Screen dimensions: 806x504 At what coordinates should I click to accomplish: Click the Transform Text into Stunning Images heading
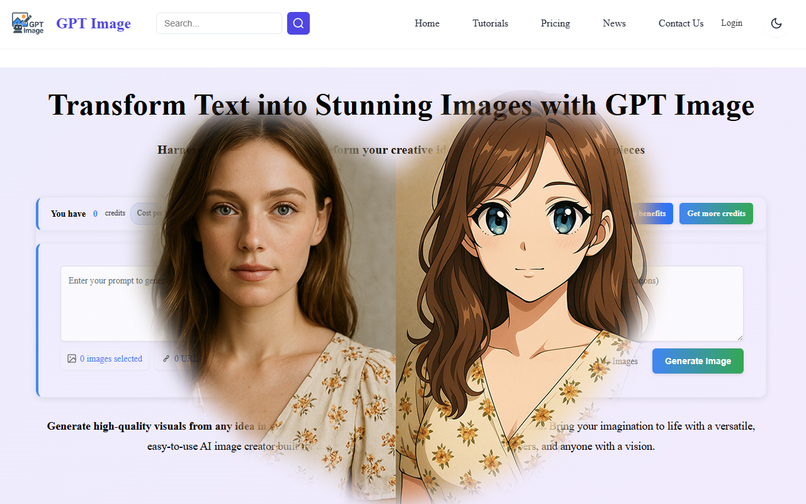[x=401, y=105]
